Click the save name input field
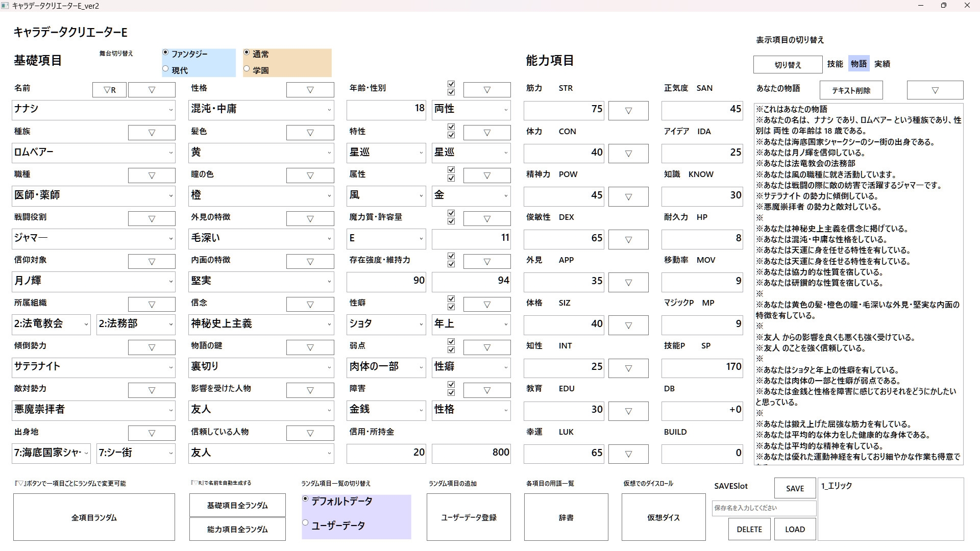Viewport: 980px width, 551px height. pyautogui.click(x=764, y=508)
